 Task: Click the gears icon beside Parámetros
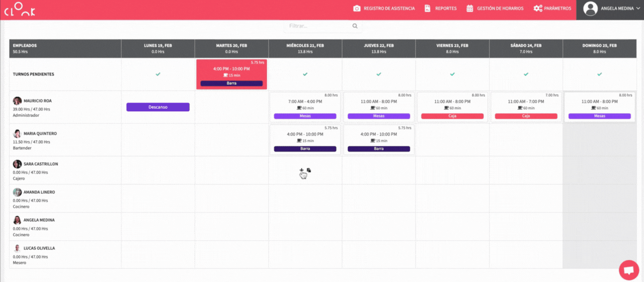coord(538,9)
